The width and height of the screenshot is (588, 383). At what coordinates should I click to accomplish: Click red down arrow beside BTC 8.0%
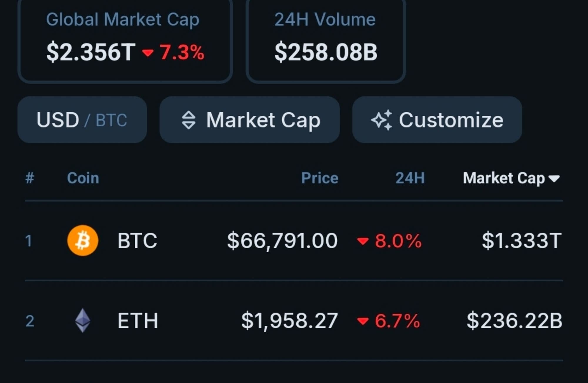click(x=363, y=241)
